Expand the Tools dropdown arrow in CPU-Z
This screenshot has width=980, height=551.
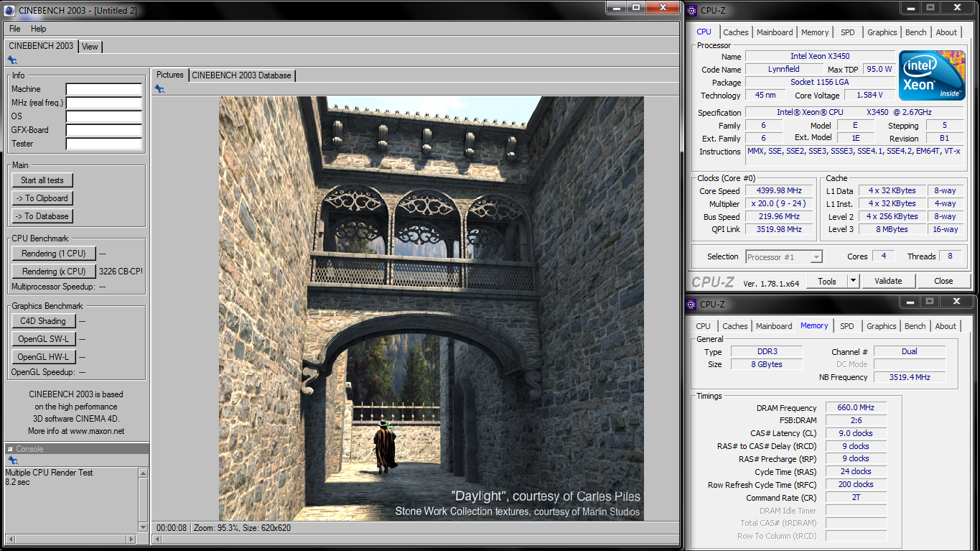tap(854, 281)
